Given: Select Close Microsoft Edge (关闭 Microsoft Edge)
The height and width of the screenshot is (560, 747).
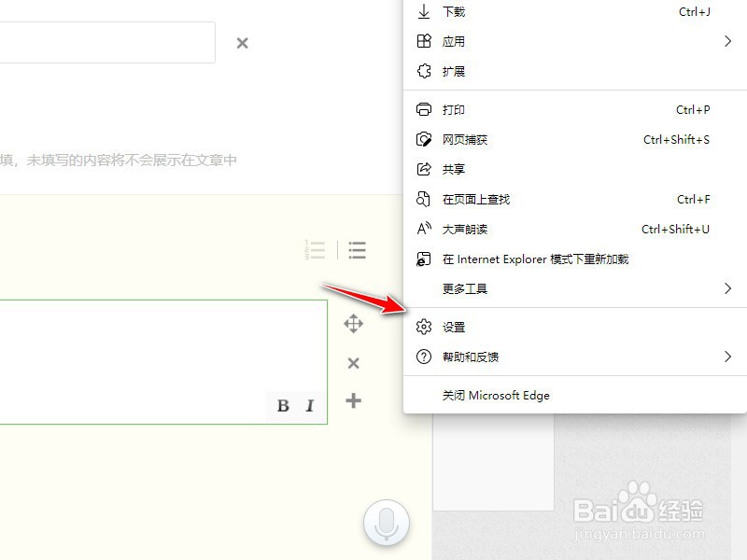Looking at the screenshot, I should (x=574, y=396).
